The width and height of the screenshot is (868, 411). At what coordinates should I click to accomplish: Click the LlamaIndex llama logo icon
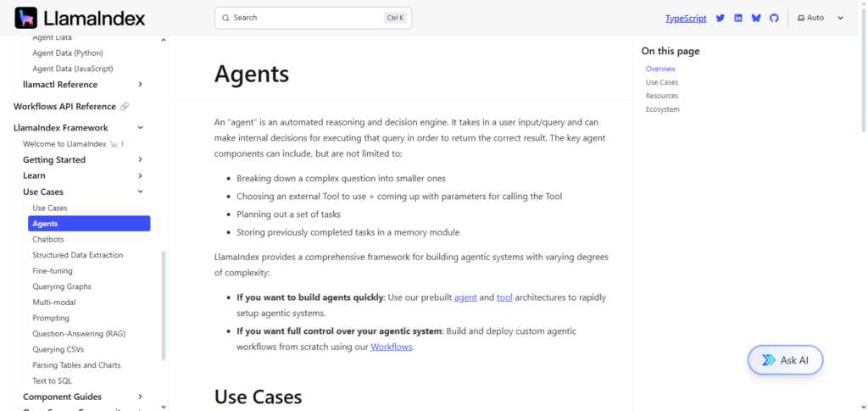(26, 18)
